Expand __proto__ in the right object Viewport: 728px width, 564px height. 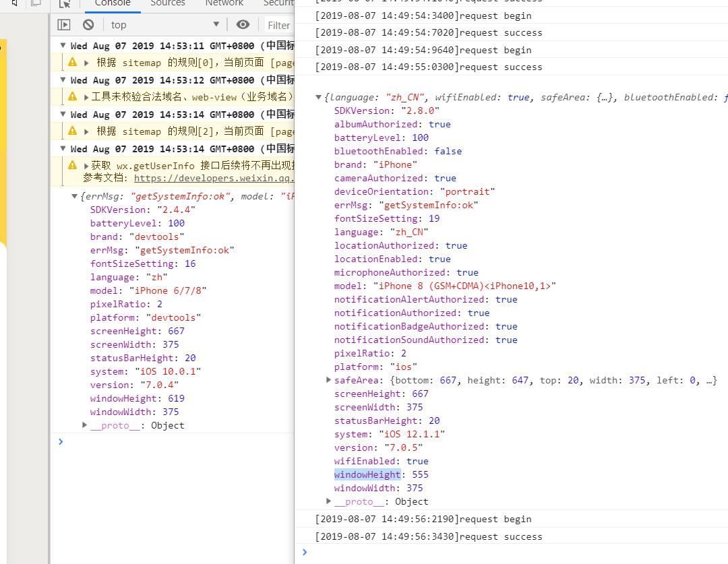[x=329, y=501]
